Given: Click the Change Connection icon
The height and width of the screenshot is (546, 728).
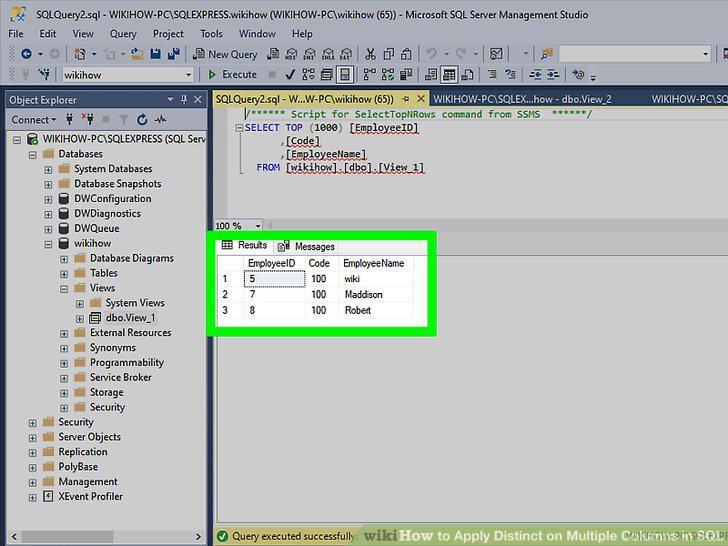Looking at the screenshot, I should tap(44, 74).
